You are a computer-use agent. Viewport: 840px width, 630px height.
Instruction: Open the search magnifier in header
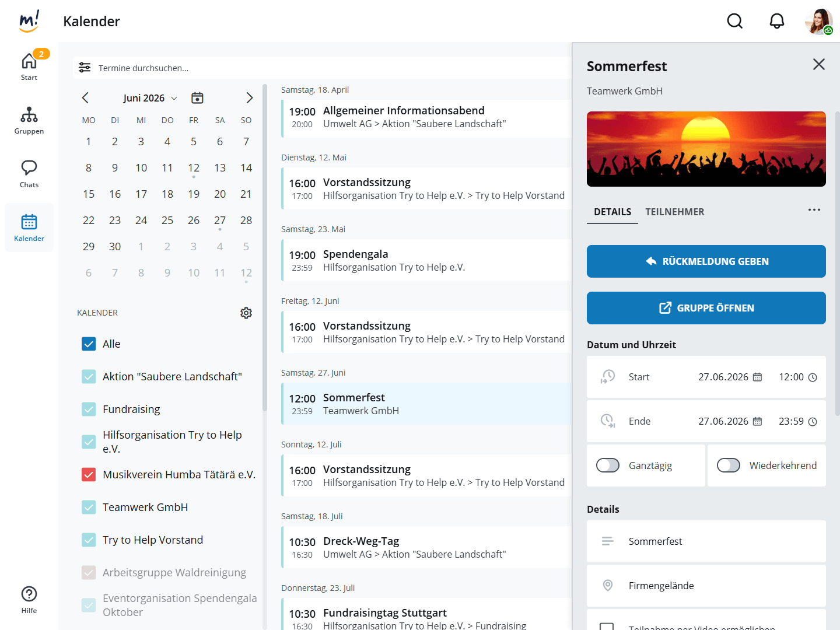(x=734, y=22)
